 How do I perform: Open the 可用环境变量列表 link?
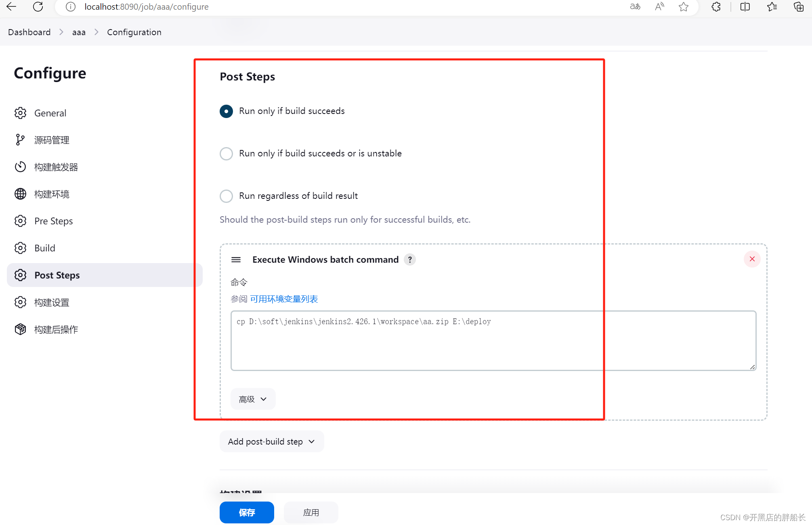tap(284, 299)
